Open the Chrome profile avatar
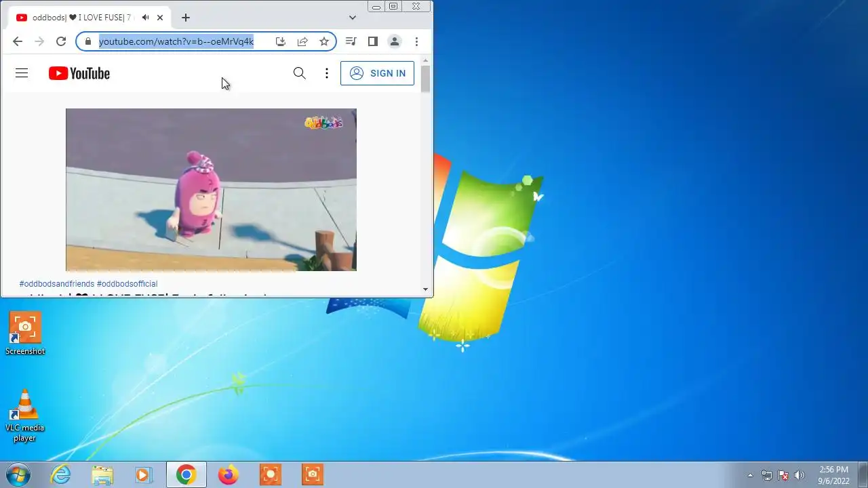The image size is (868, 488). (x=394, y=41)
